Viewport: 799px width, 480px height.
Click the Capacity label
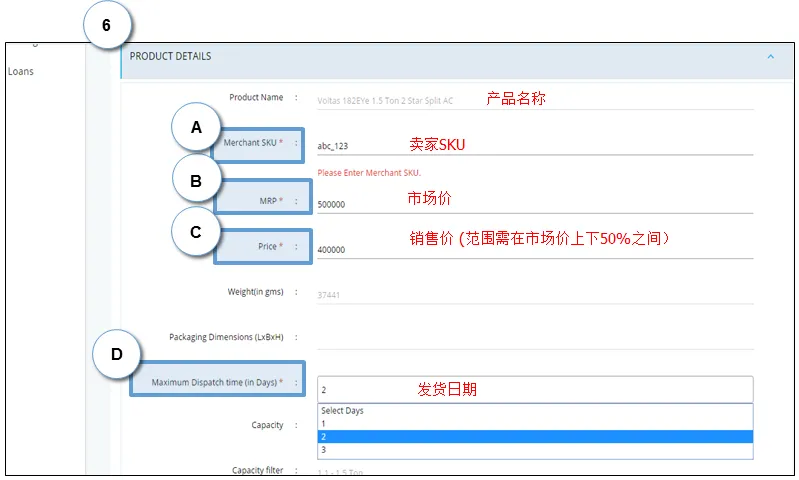tap(267, 425)
